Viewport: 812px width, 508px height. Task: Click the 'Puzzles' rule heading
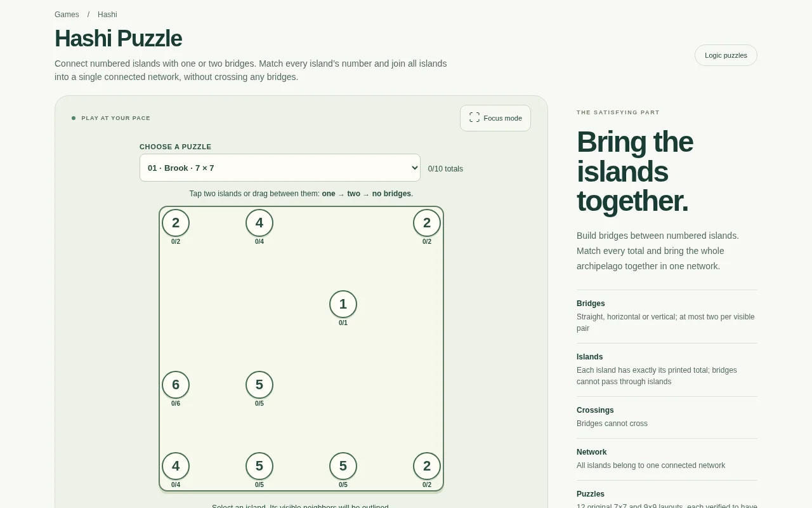pyautogui.click(x=591, y=494)
